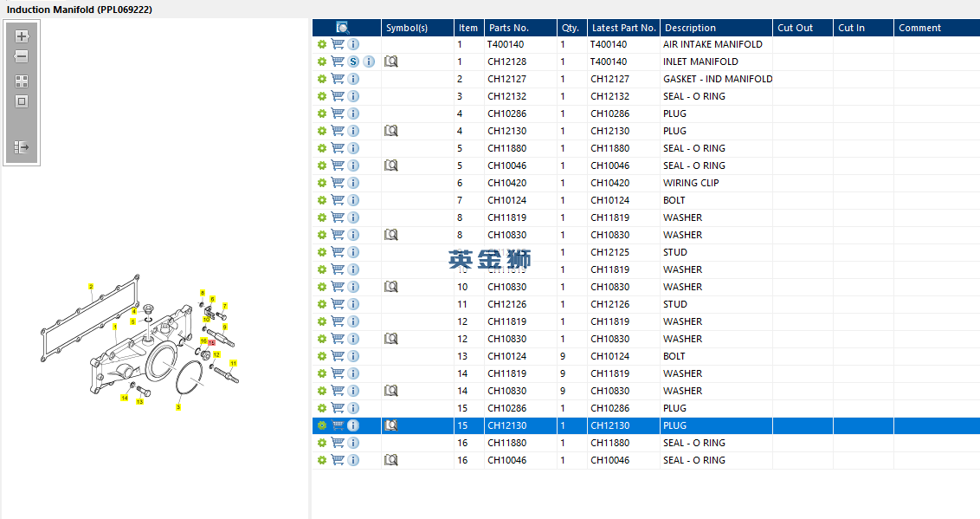
Task: Open the search icon in the table header
Action: pyautogui.click(x=343, y=28)
